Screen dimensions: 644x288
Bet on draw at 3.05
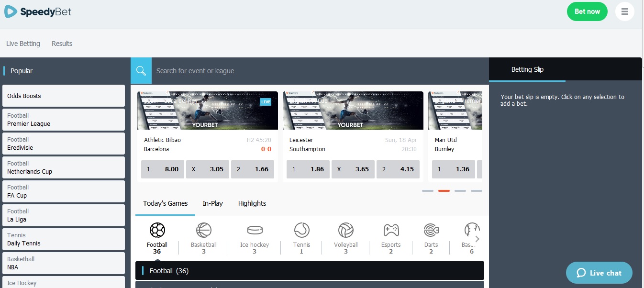pyautogui.click(x=208, y=169)
